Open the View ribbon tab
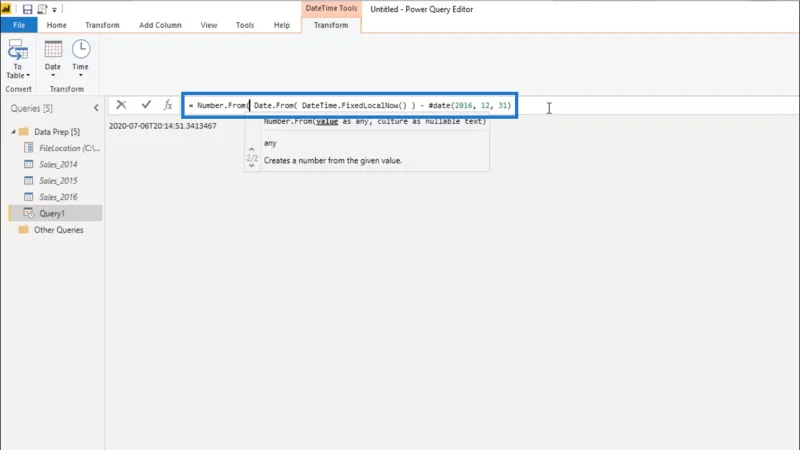 click(209, 25)
